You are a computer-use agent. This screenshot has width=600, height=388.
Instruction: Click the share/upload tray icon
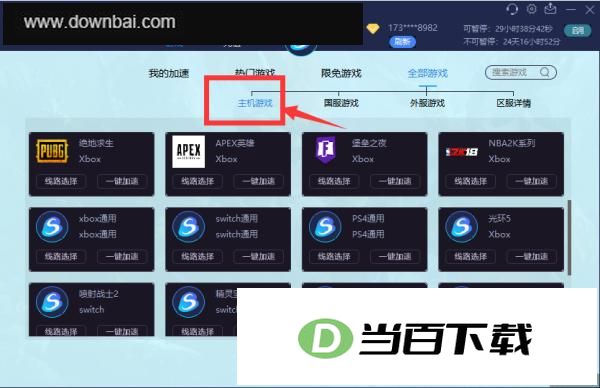point(550,9)
